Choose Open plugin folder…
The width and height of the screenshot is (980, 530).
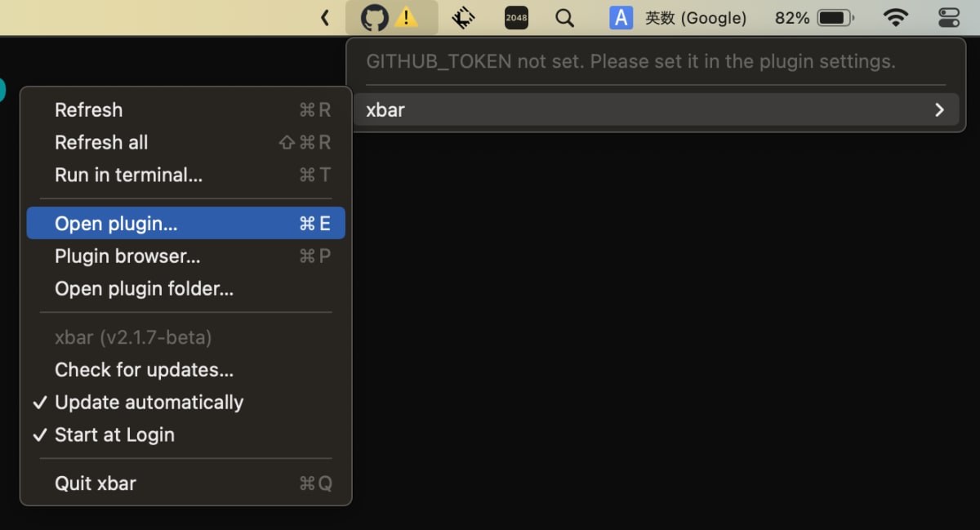tap(186, 288)
